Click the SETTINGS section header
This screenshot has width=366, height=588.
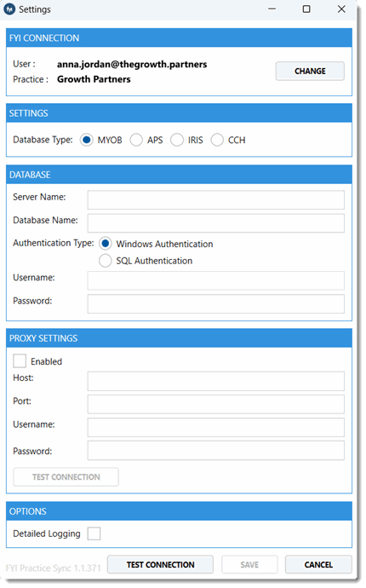coord(179,113)
